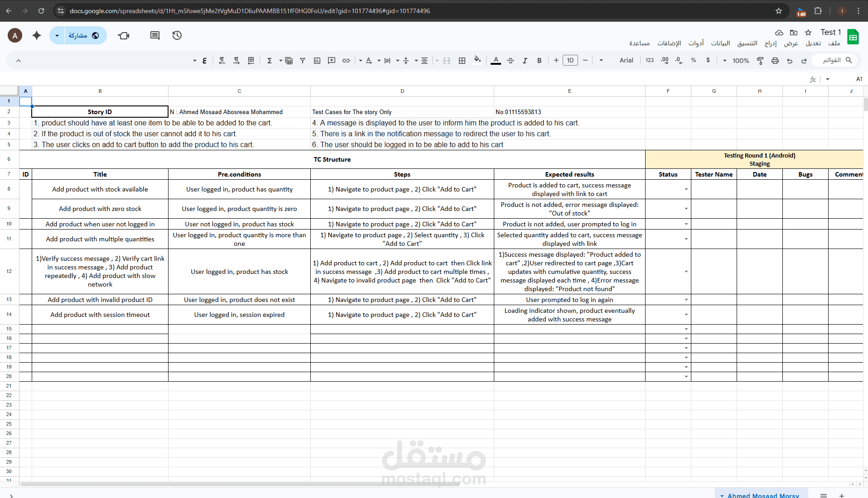Image resolution: width=868 pixels, height=498 pixels.
Task: Collapse the toolbar menus chevron
Action: 19,61
